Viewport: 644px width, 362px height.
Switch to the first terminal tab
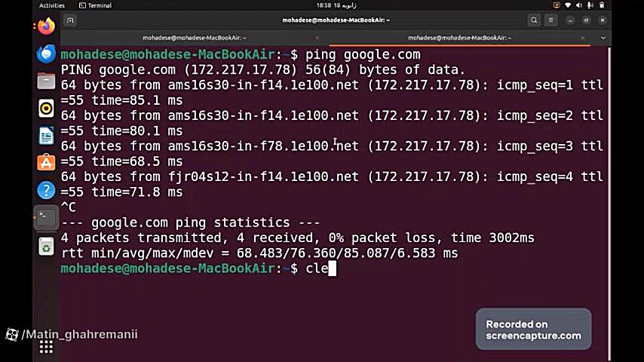tap(195, 38)
